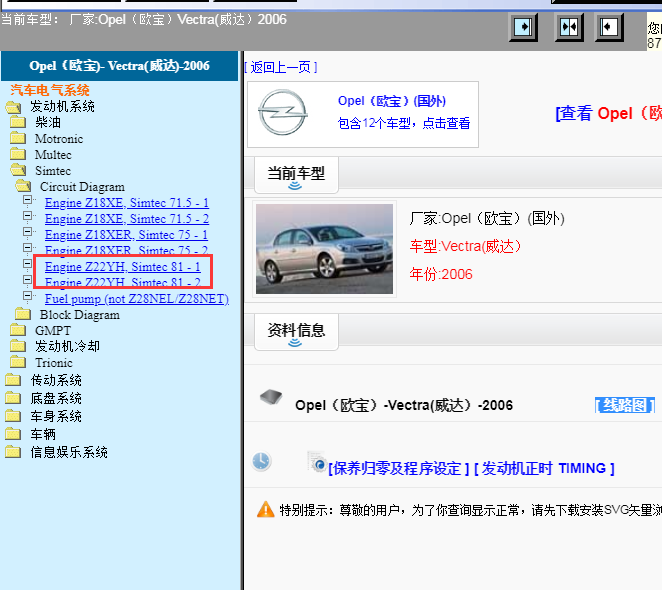Click the Opel brand logo

point(282,113)
